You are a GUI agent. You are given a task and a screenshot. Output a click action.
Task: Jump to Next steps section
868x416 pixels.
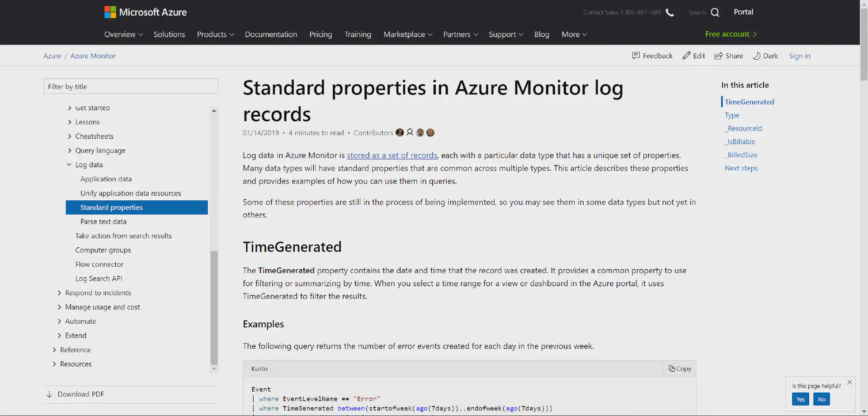(741, 168)
